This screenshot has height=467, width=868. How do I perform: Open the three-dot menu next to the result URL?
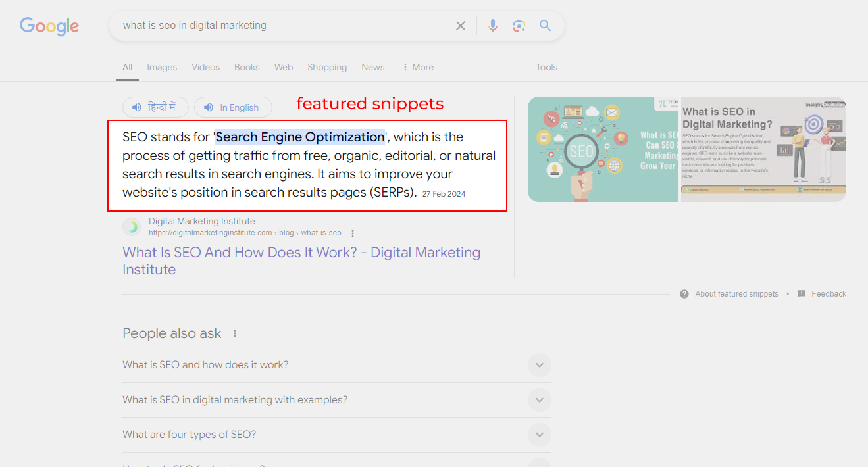pos(353,233)
